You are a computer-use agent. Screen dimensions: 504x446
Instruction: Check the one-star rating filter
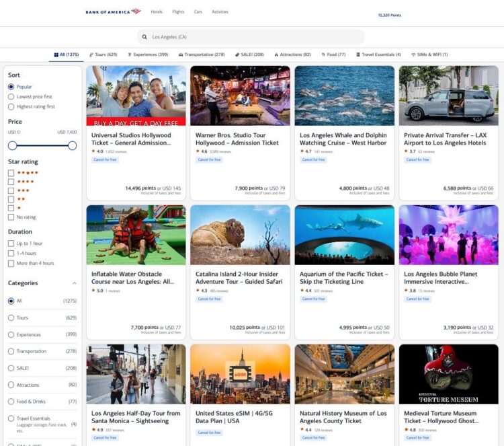tap(11, 208)
